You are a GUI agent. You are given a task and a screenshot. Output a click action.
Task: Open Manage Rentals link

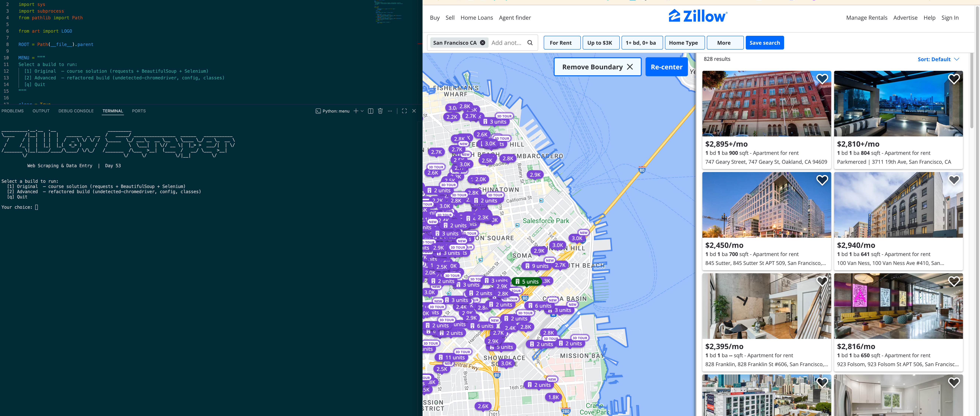click(x=866, y=17)
